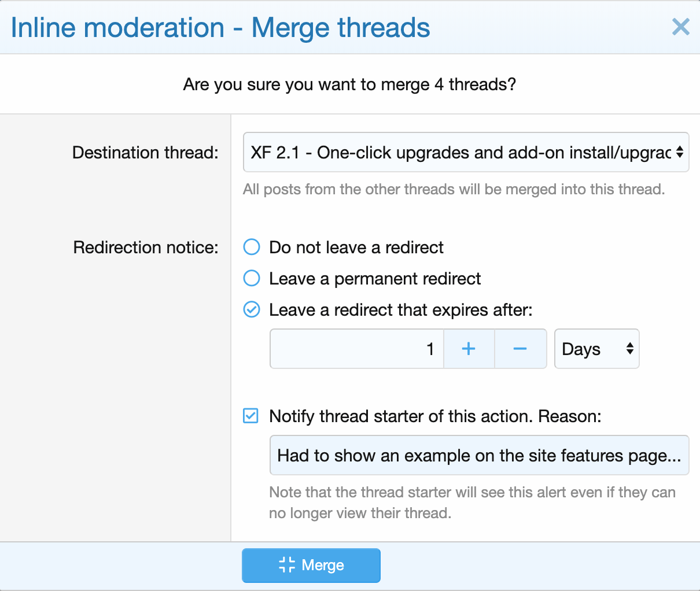Decrease redirect expiry with the minus icon
Image resolution: width=700 pixels, height=591 pixels.
[520, 349]
